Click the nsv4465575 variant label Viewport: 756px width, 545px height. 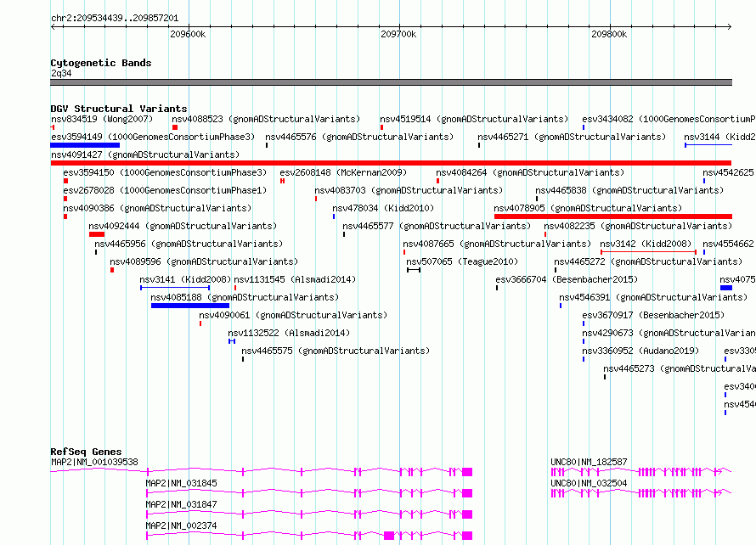click(x=336, y=351)
